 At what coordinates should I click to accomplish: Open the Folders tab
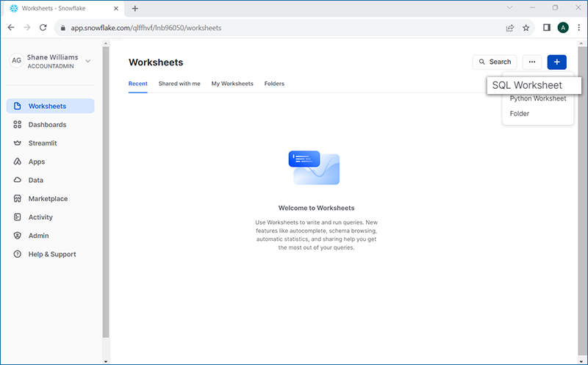point(274,84)
